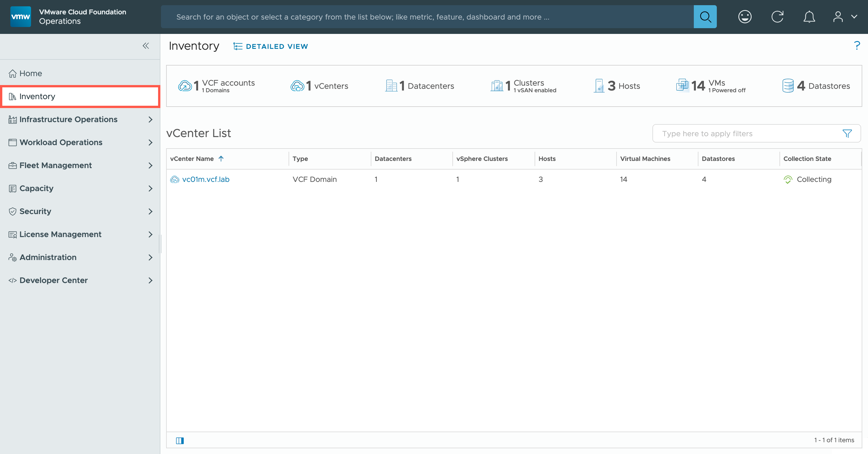Screen dimensions: 868x454
Task: Open the feedback smiley icon
Action: 745,17
